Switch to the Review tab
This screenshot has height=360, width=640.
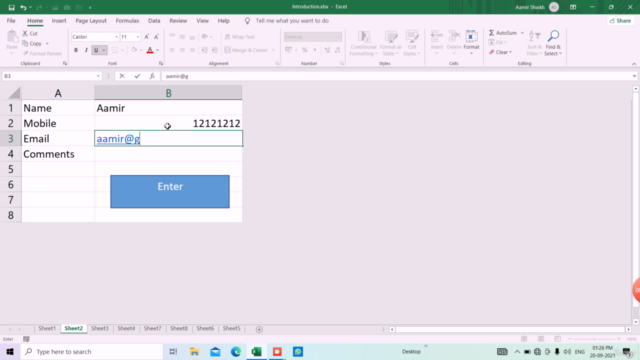click(178, 21)
